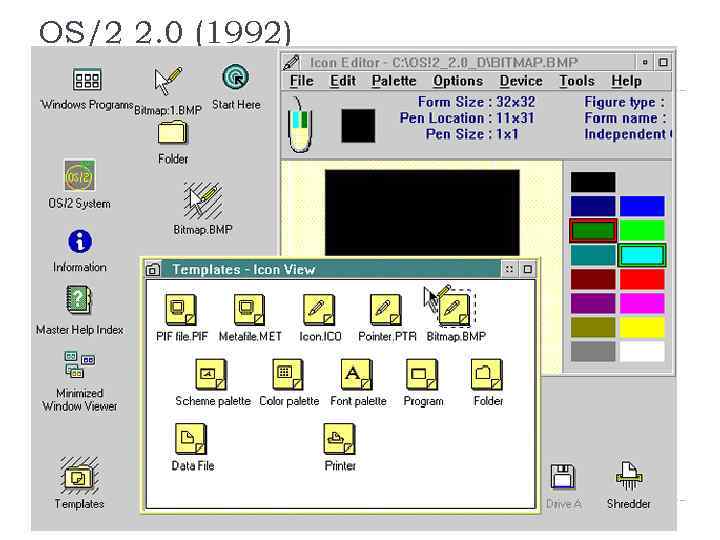The image size is (720, 540).
Task: Select the Icon.ICO template
Action: pyautogui.click(x=319, y=309)
